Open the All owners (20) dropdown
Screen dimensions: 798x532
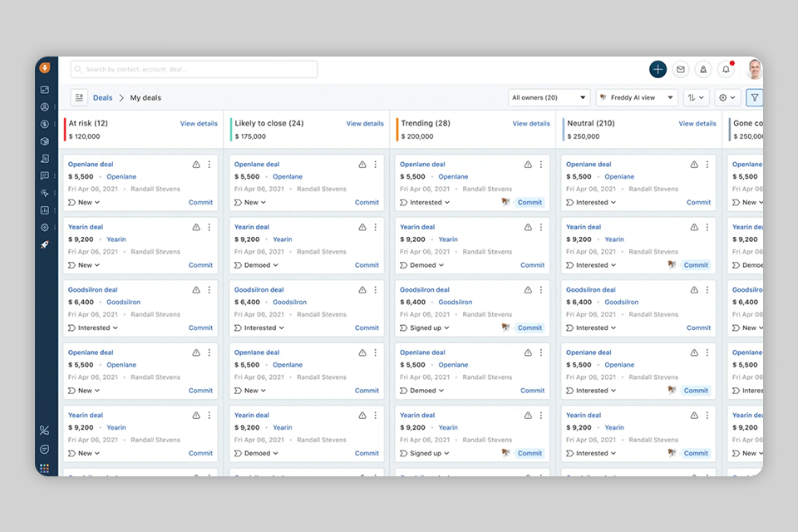click(549, 97)
